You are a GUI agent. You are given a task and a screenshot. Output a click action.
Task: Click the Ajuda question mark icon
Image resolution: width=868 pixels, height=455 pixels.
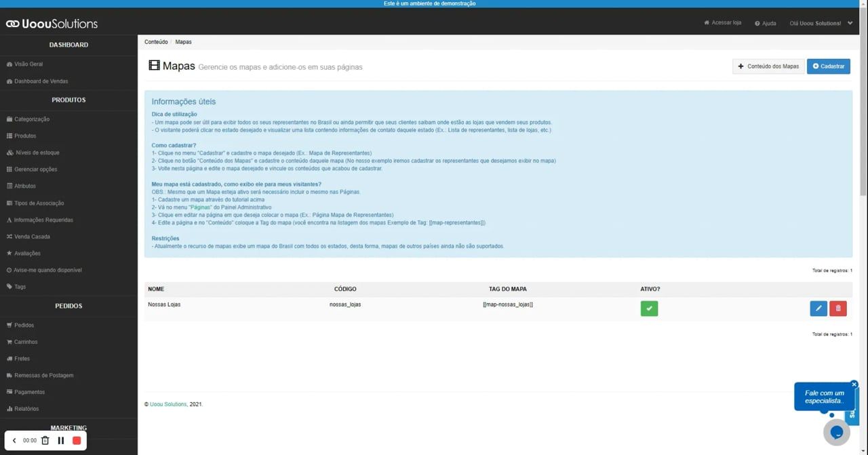click(x=757, y=23)
